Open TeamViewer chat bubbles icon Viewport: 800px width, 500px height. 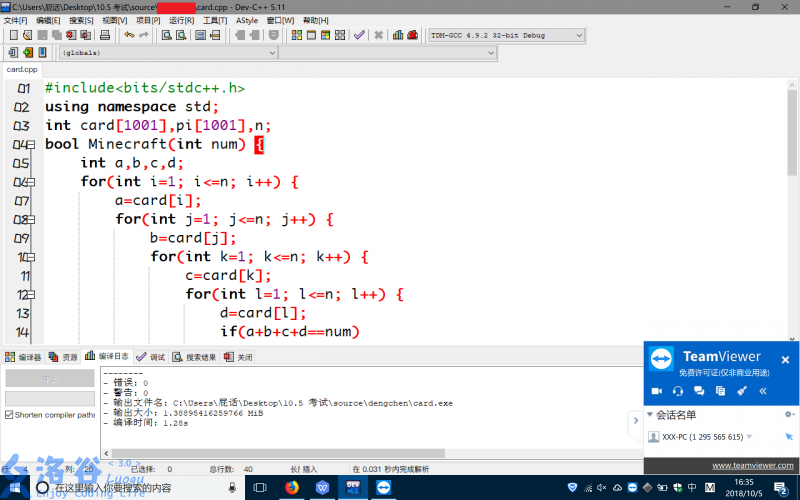(x=698, y=390)
